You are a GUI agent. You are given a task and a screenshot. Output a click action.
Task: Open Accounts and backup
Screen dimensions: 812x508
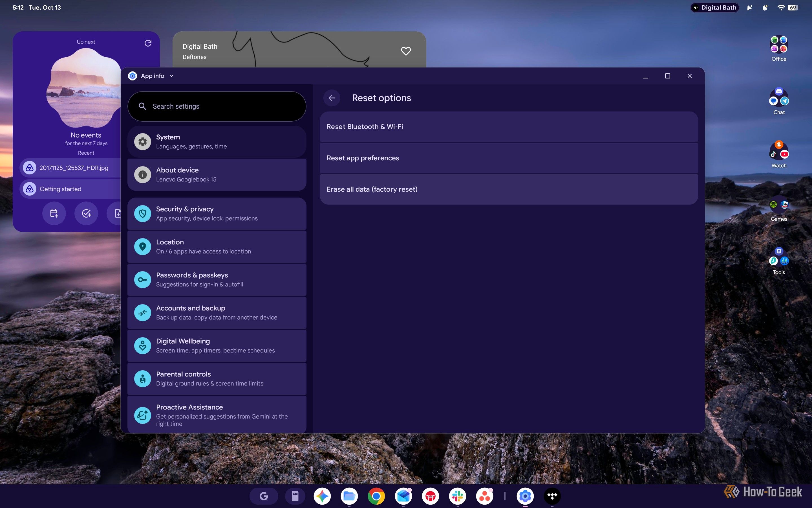[217, 312]
